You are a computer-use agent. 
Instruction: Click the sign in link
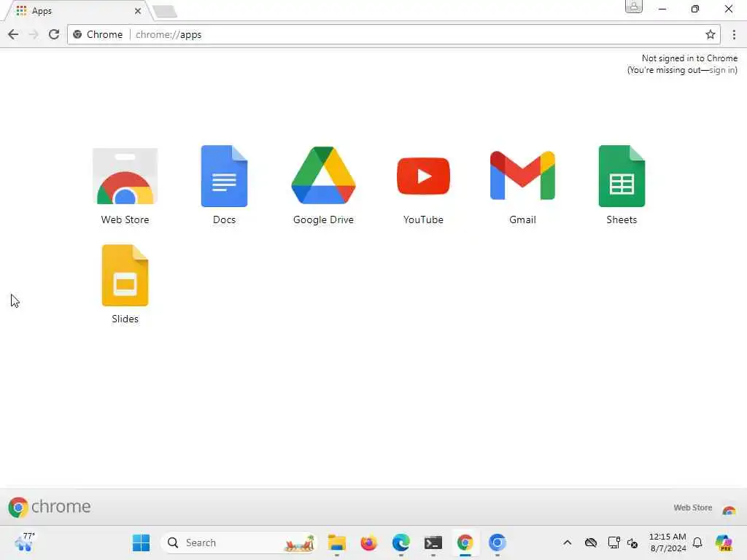722,70
